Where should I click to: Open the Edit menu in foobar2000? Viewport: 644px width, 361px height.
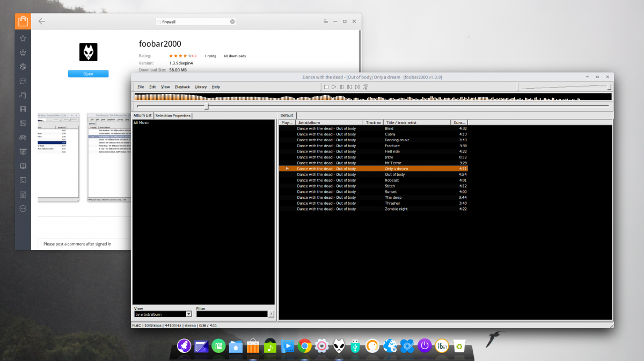(152, 87)
